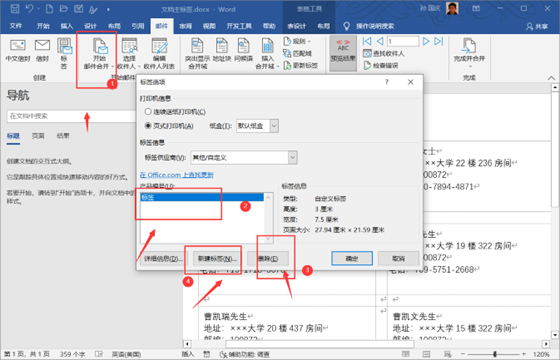Expand the tray (纸盒) dropdown
The width and height of the screenshot is (560, 360).
(274, 126)
